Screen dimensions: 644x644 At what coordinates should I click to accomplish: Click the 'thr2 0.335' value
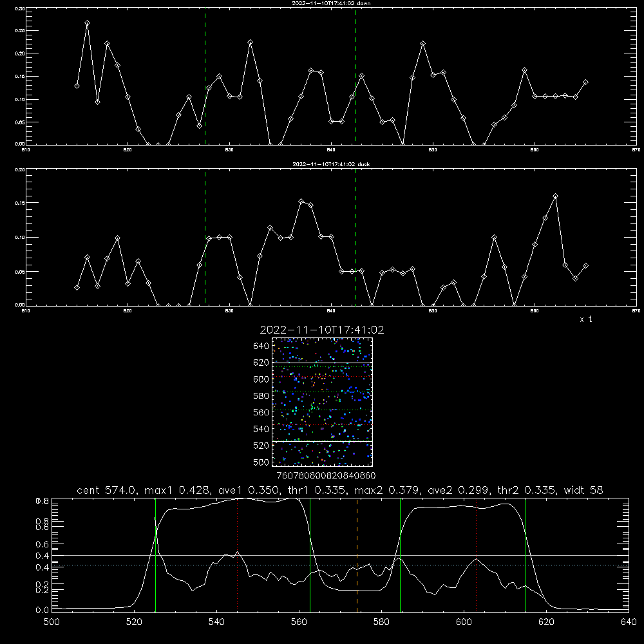pos(528,490)
